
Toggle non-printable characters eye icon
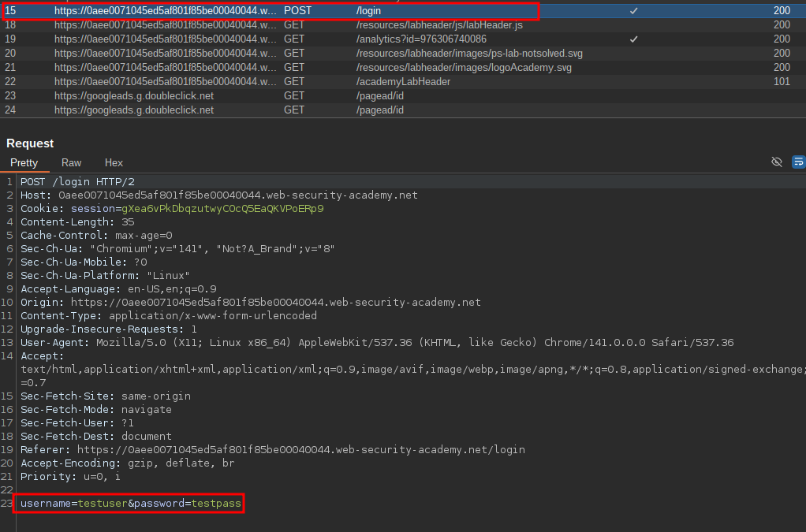[x=777, y=162]
